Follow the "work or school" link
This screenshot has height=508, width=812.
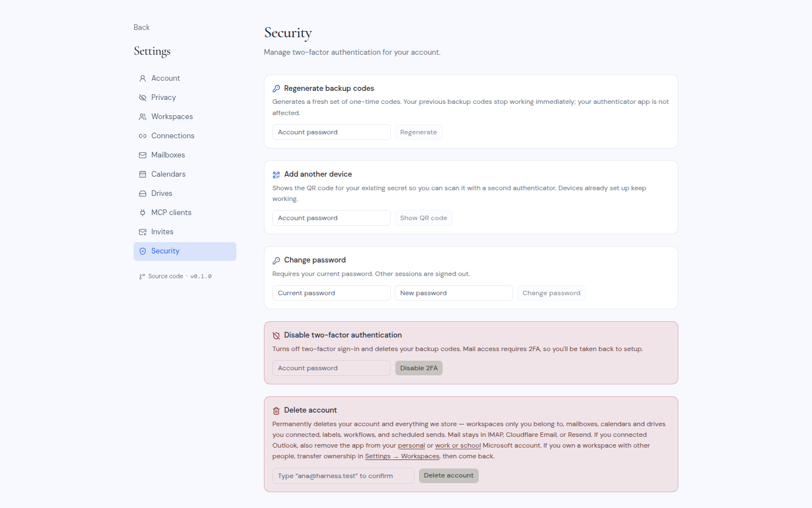point(458,446)
